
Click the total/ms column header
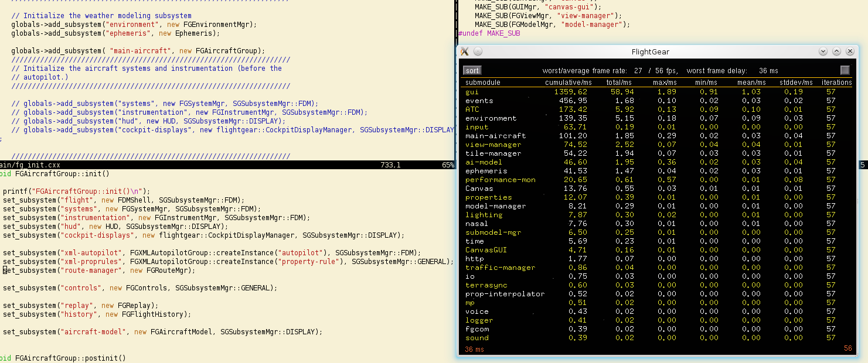point(619,83)
